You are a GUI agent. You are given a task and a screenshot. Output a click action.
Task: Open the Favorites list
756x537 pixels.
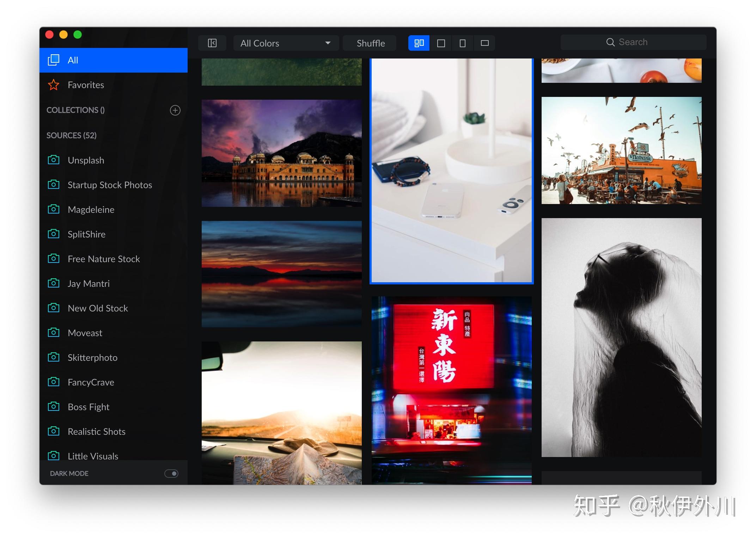[114, 85]
